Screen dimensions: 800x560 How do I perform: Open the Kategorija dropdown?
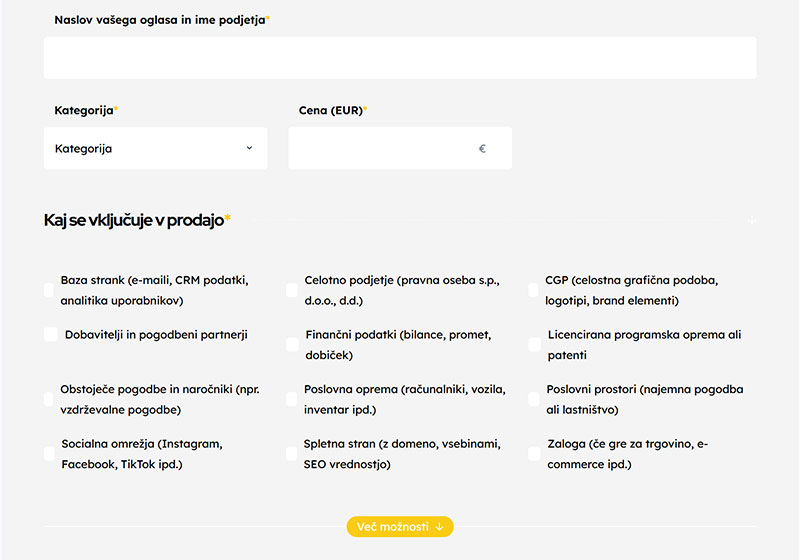click(x=155, y=148)
